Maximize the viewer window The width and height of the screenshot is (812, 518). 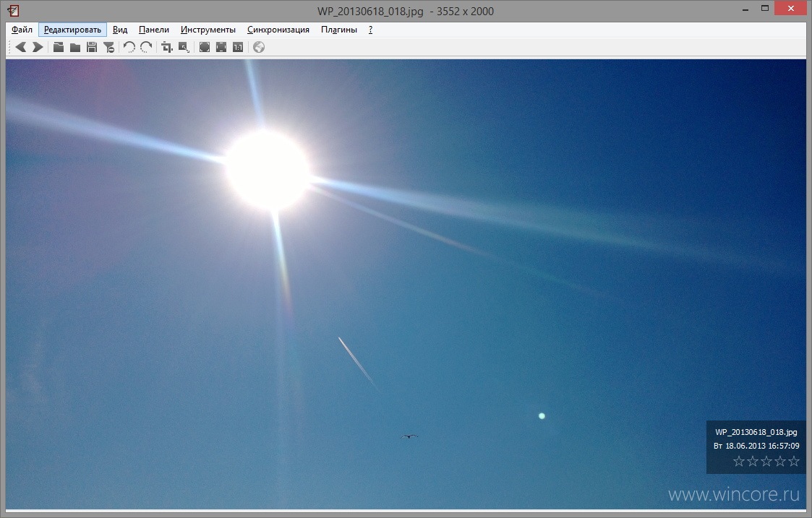point(765,8)
